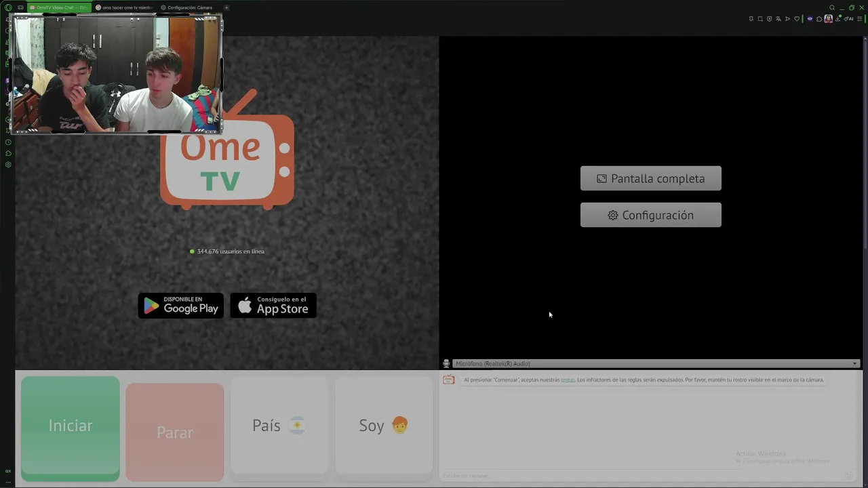Open sidebar history clock icon
This screenshot has width=868, height=488.
(x=8, y=142)
